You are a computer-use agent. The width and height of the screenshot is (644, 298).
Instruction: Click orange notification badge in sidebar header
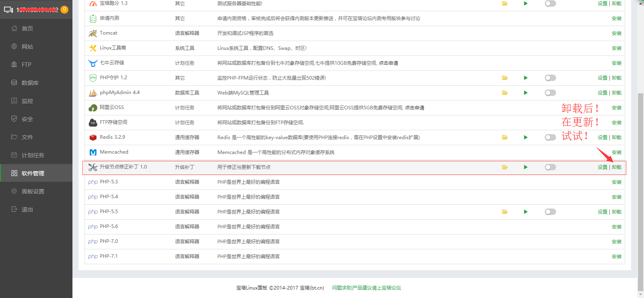point(64,9)
